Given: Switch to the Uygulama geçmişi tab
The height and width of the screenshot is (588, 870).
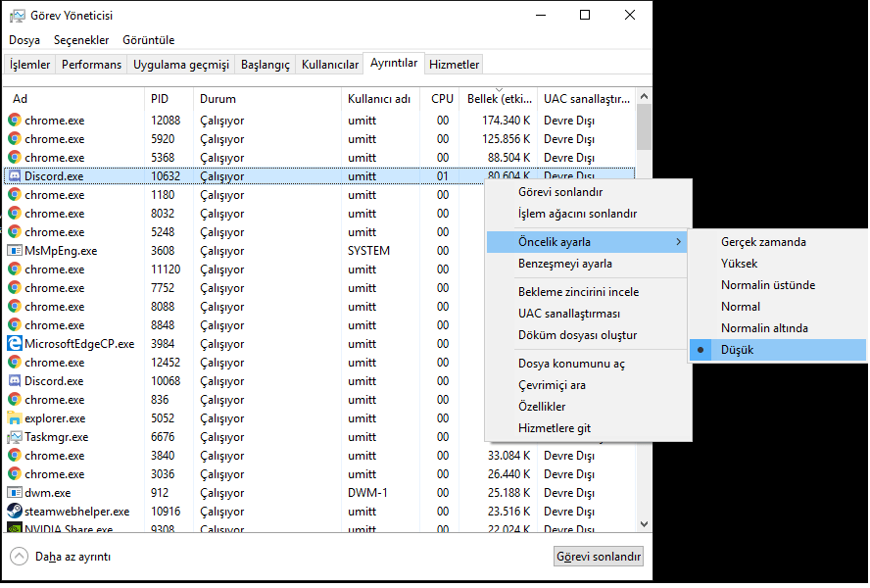Looking at the screenshot, I should click(x=181, y=65).
